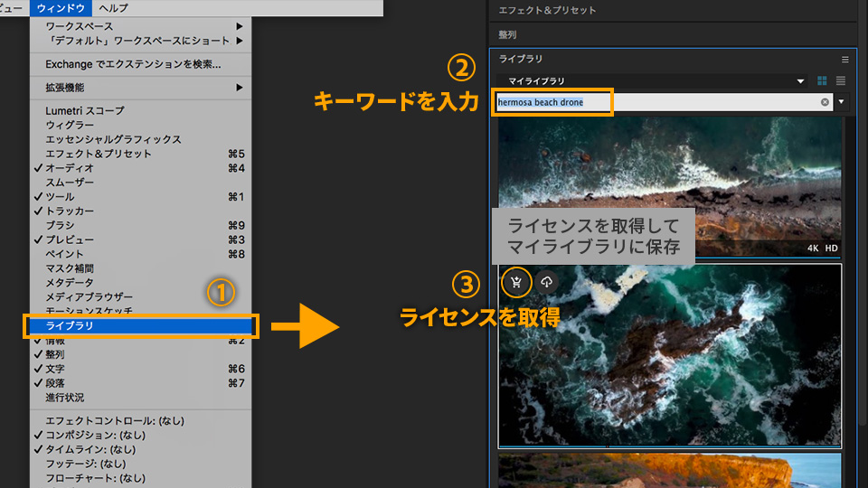Screen dimensions: 868x488
Task: Expand the 拡張機能 submenu
Action: [x=141, y=88]
